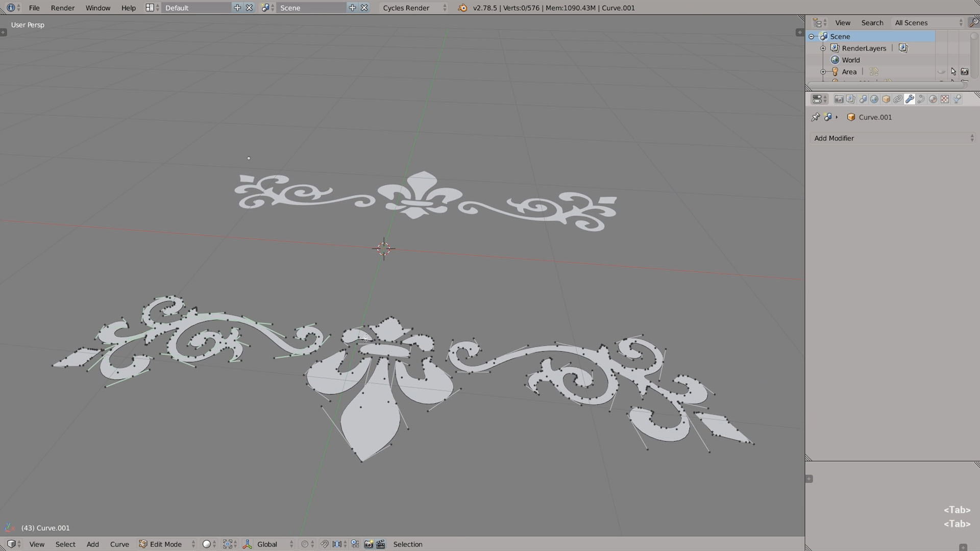Open the Render camera properties tab
The width and height of the screenshot is (980, 551).
point(839,99)
